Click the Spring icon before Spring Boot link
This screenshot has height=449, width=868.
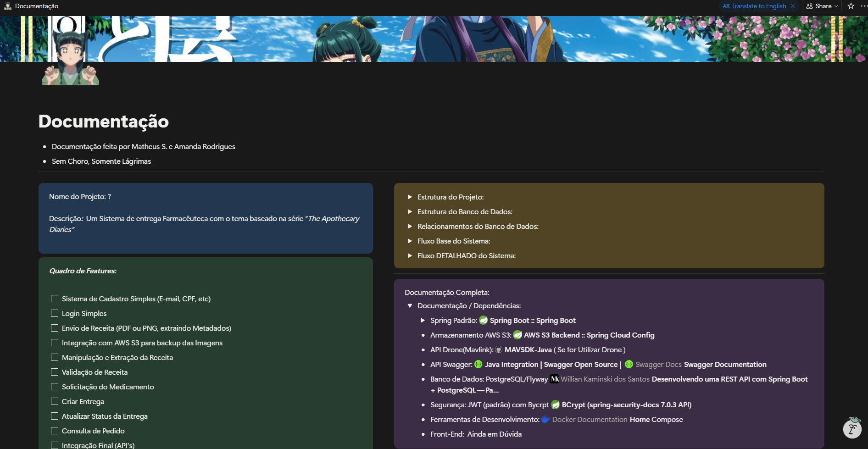484,320
